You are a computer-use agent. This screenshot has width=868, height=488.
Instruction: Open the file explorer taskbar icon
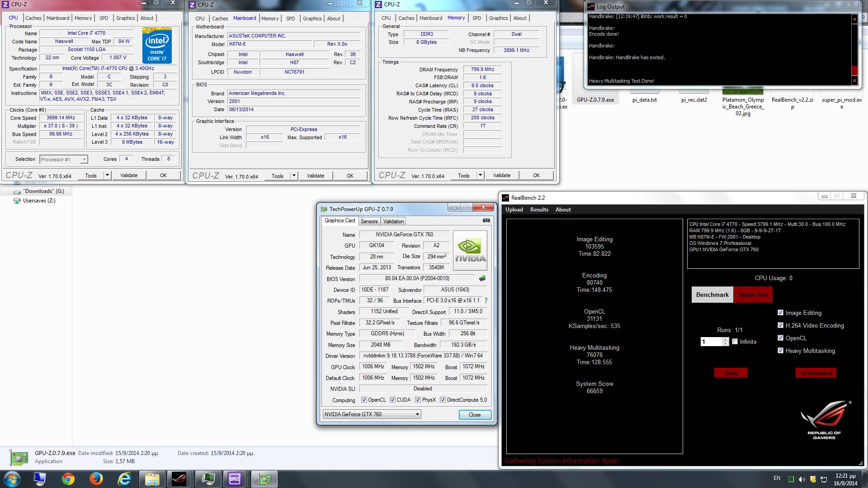point(152,479)
